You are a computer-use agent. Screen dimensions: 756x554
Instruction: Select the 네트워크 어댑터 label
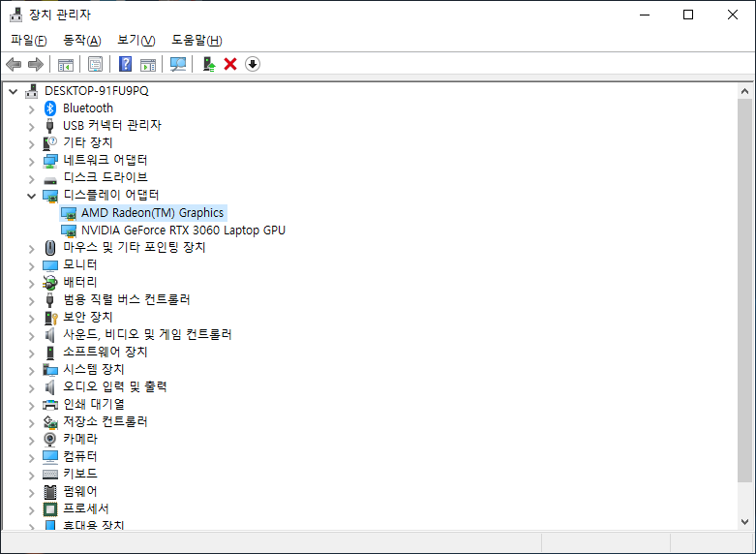(x=106, y=160)
